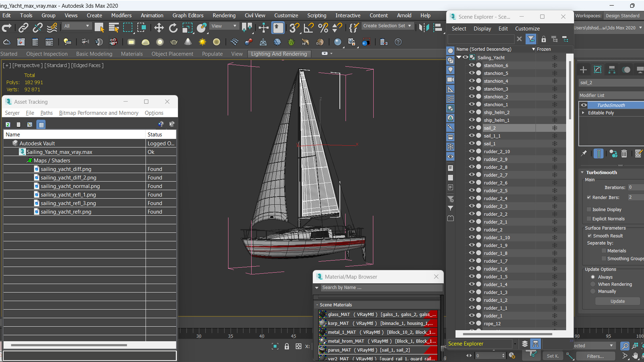The width and height of the screenshot is (644, 362).
Task: Click the Filters button in status bar
Action: coord(595,356)
